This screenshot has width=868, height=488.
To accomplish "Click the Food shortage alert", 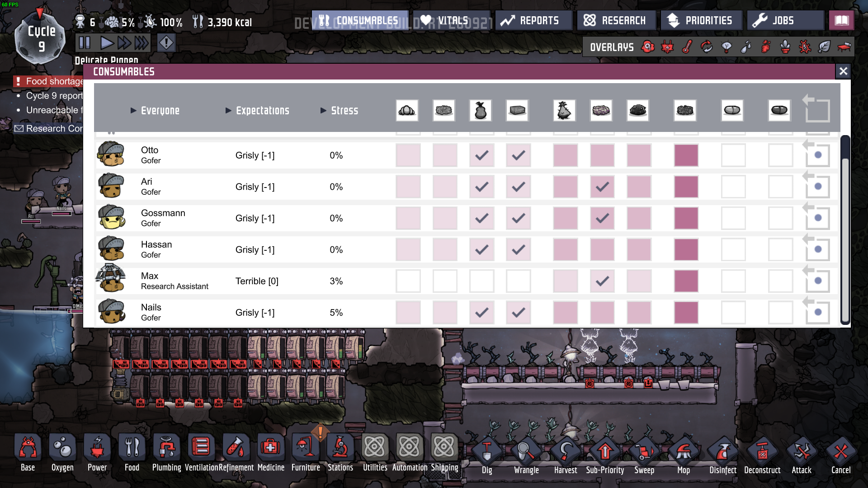I will pos(50,81).
